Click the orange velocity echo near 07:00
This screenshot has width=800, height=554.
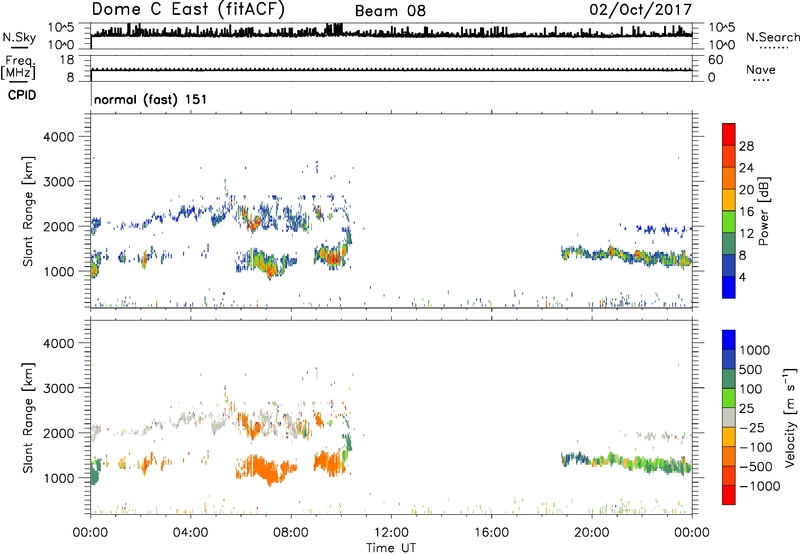265,468
